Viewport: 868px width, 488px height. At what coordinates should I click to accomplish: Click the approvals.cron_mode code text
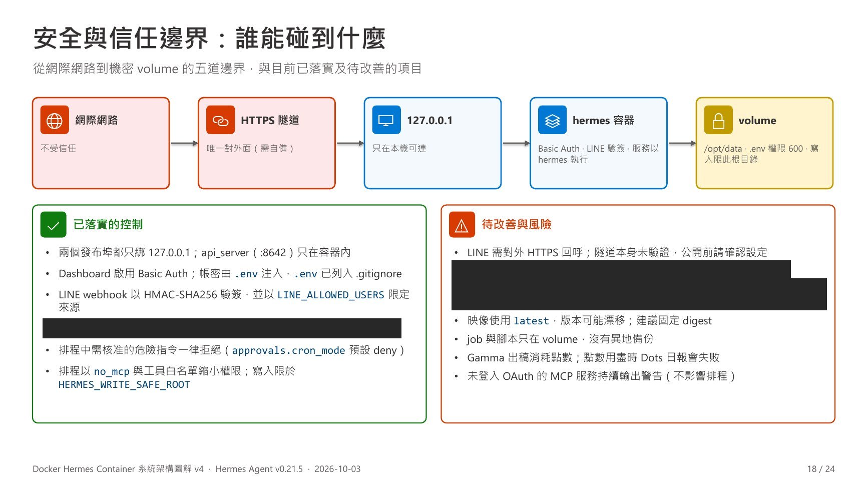point(288,350)
